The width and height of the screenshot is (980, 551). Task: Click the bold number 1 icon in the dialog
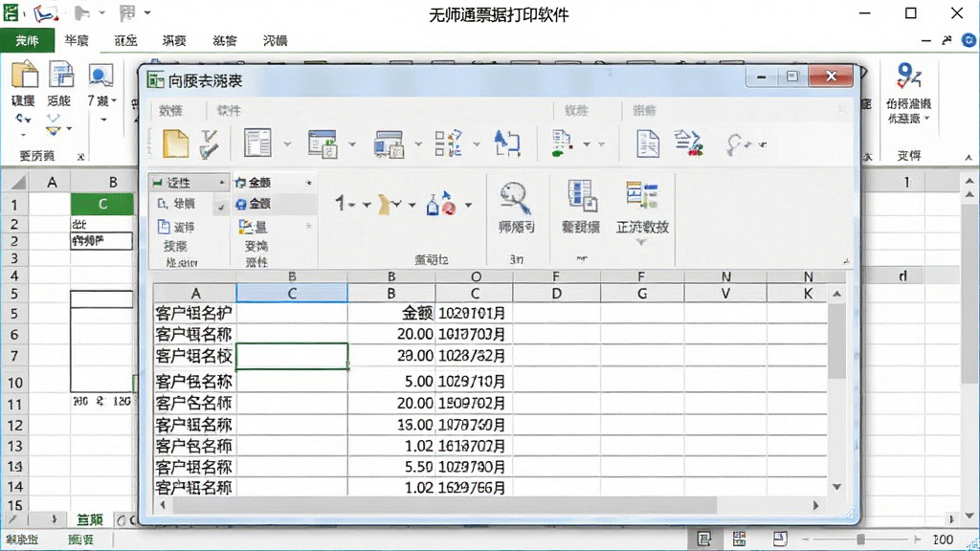[x=340, y=203]
